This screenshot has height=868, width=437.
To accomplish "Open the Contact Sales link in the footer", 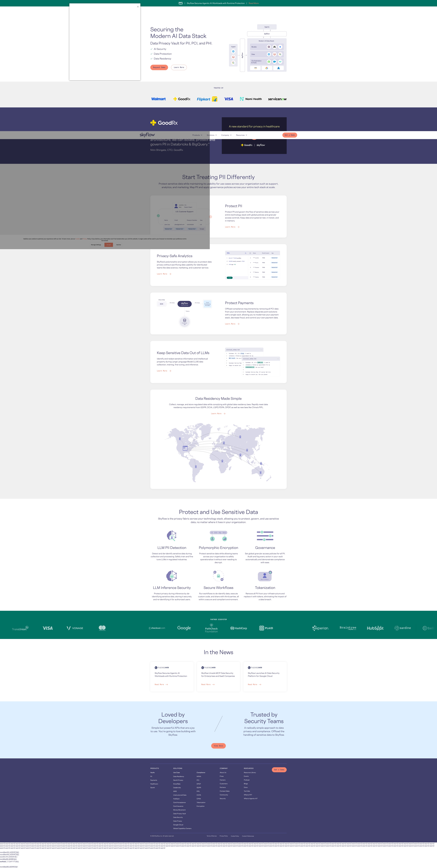I will point(225,791).
